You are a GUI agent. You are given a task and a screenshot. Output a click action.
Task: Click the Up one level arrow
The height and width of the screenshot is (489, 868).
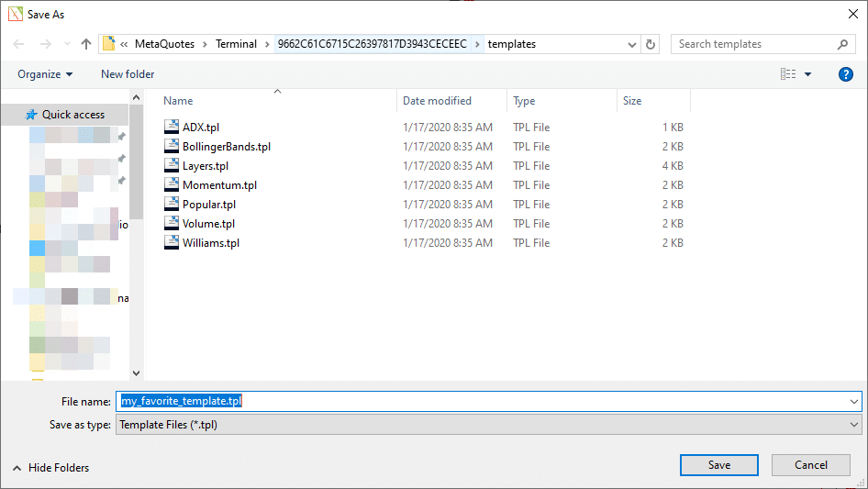click(86, 44)
